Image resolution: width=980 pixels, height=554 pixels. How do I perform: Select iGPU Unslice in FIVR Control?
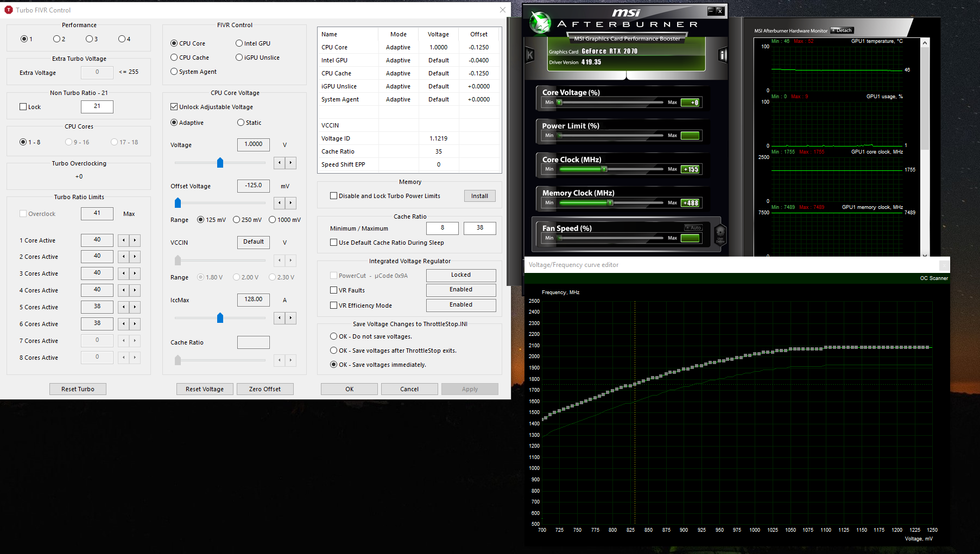click(x=257, y=58)
